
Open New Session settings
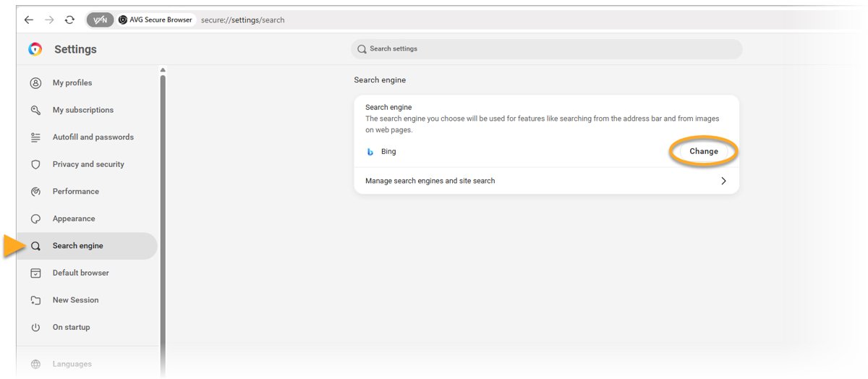click(x=87, y=300)
